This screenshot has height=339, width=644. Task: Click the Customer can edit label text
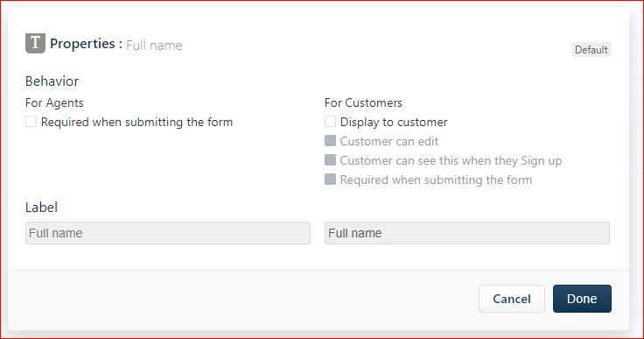tap(389, 142)
